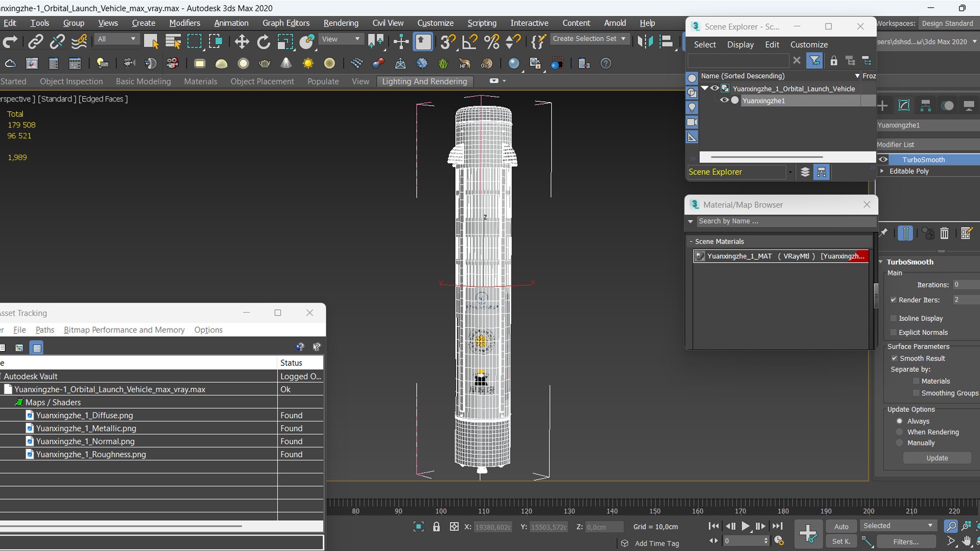Click Sort by Layer icon in Scene Explorer
This screenshot has width=980, height=551.
tap(805, 172)
